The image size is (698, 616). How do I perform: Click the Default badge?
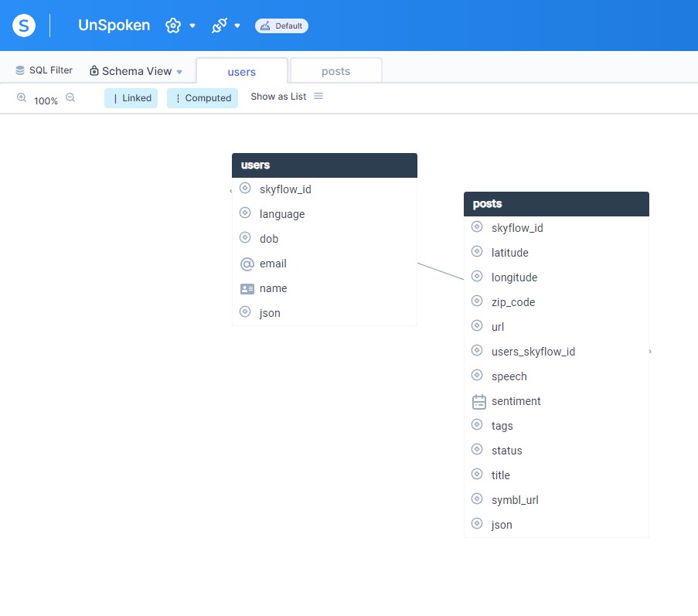click(281, 26)
